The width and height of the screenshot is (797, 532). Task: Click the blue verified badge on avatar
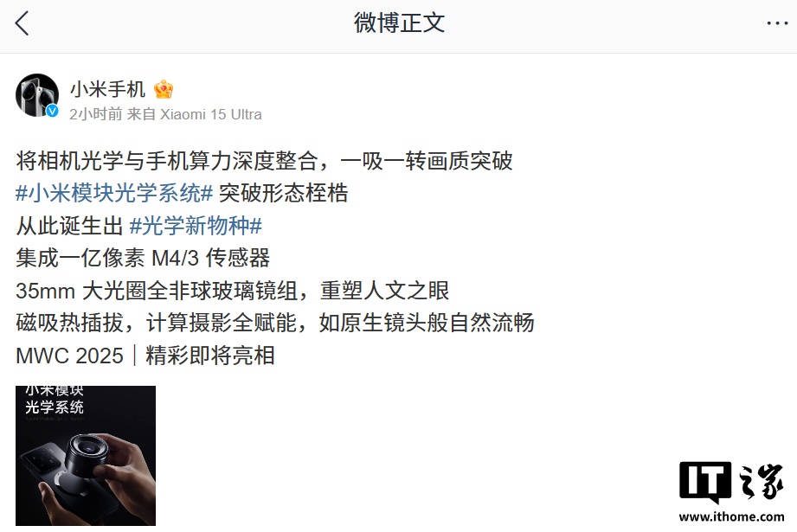pyautogui.click(x=52, y=111)
